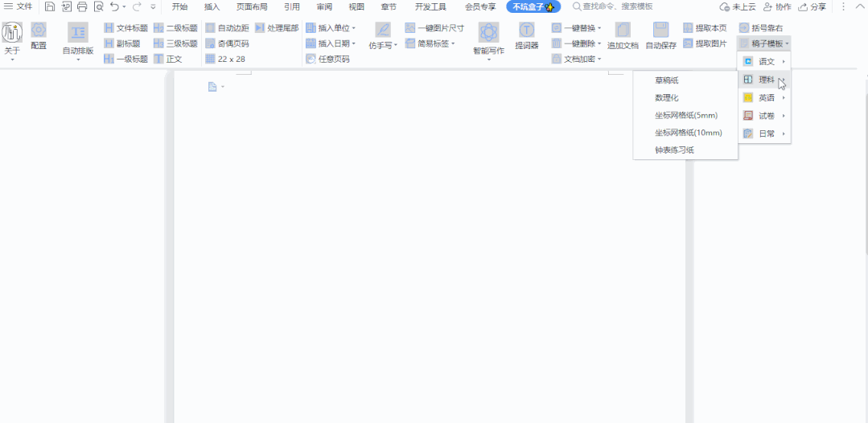Image resolution: width=868 pixels, height=423 pixels.
Task: Click the print icon in quick access toolbar
Action: [82, 6]
